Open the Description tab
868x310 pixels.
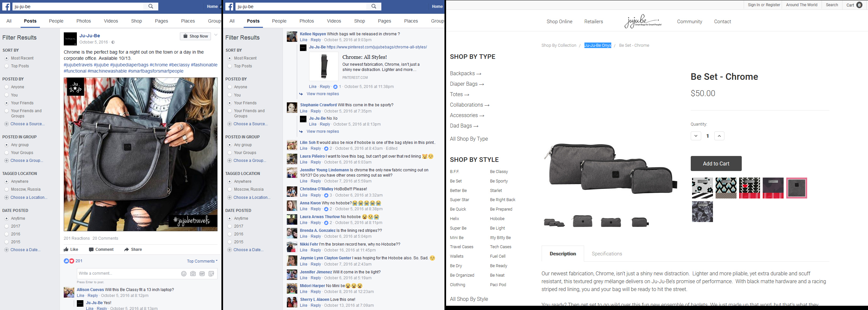563,254
